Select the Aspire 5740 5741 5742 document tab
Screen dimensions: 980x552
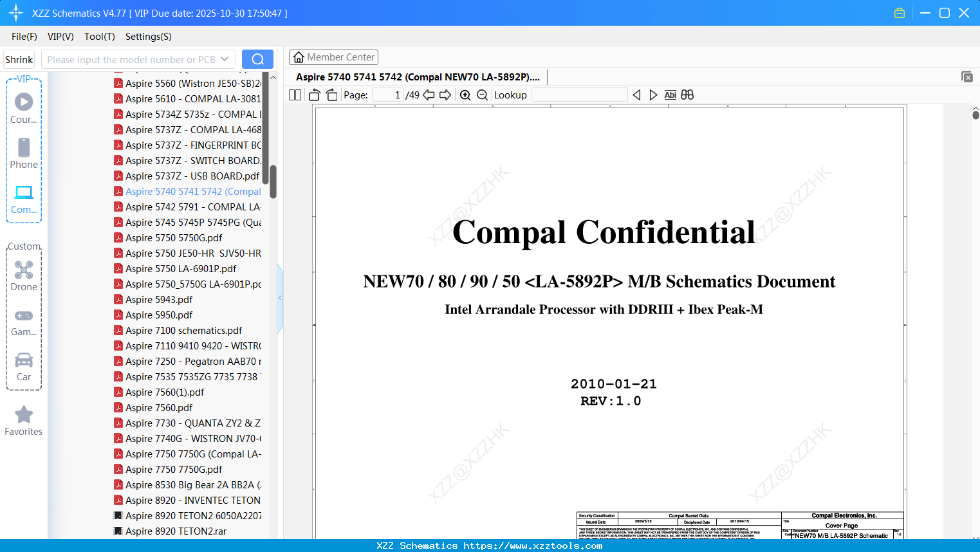[x=418, y=77]
